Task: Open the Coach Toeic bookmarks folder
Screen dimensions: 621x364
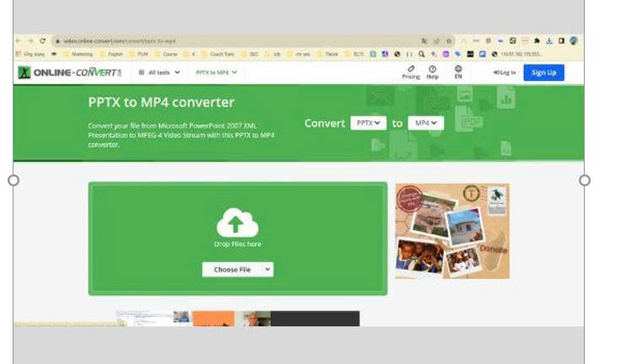Action: pyautogui.click(x=219, y=54)
